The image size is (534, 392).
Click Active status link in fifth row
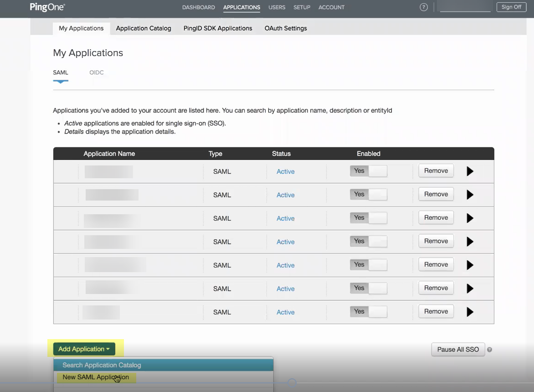(286, 265)
